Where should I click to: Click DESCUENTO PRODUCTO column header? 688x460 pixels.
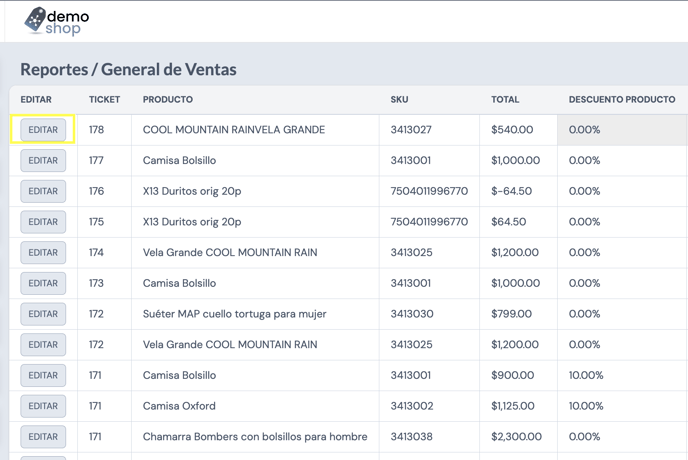pyautogui.click(x=622, y=100)
